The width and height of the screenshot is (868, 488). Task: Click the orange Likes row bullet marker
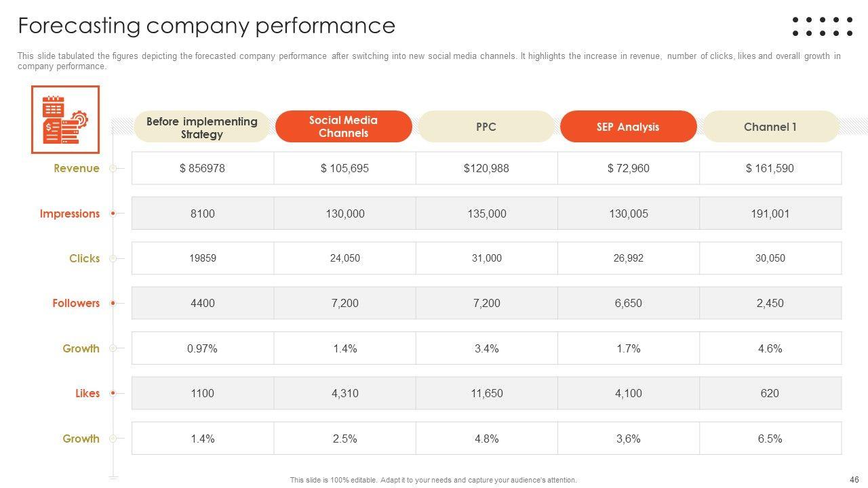[x=113, y=393]
